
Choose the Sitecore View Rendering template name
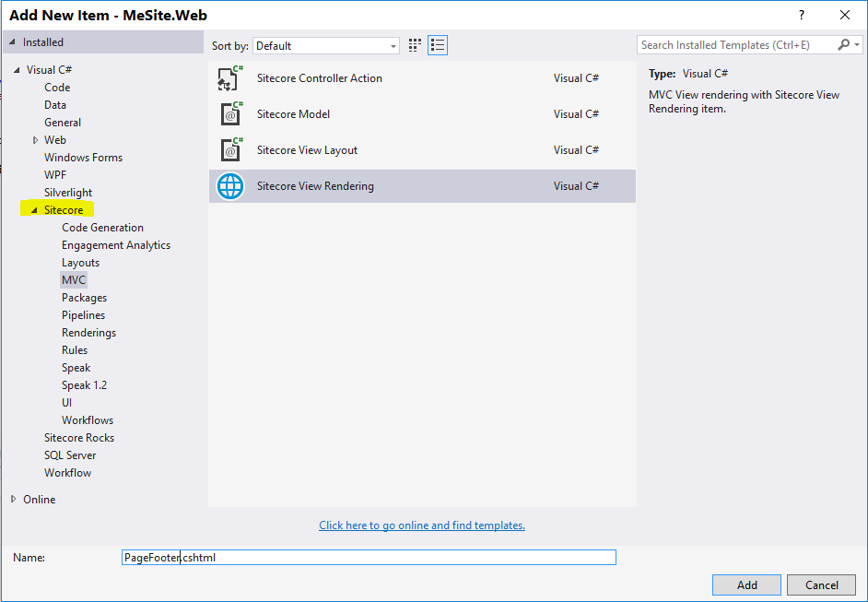pyautogui.click(x=315, y=186)
